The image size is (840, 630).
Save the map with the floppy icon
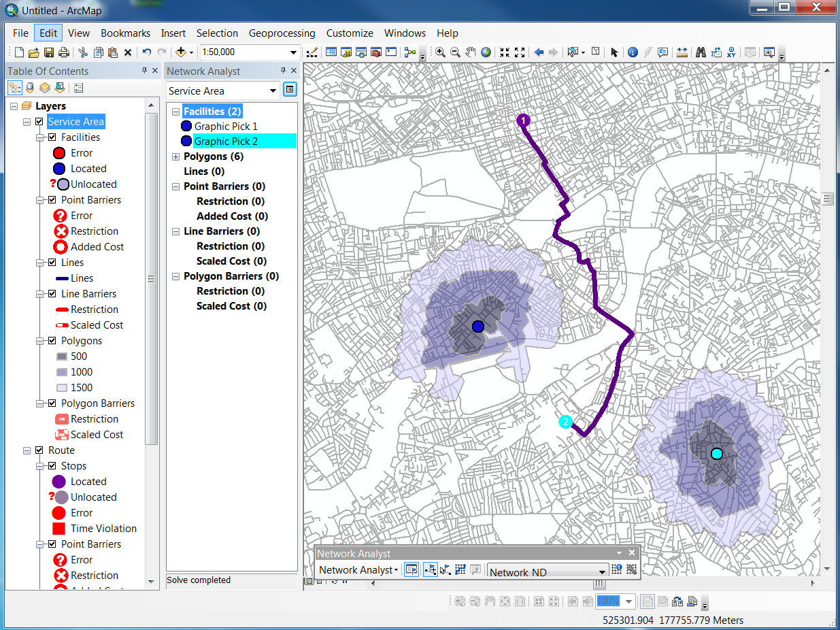pos(49,52)
